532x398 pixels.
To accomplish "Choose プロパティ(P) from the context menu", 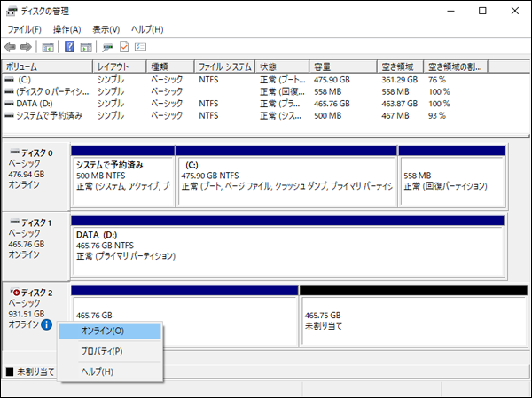I will click(102, 351).
